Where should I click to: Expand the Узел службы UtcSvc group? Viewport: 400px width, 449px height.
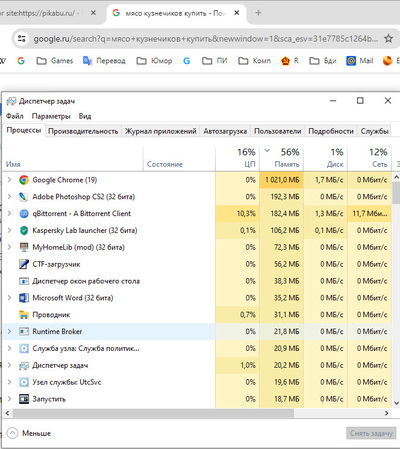pos(9,382)
